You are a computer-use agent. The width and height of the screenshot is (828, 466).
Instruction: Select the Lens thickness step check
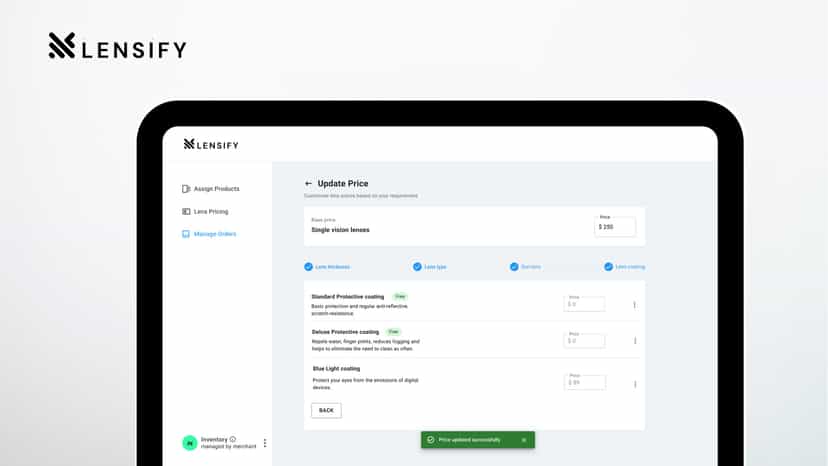(x=308, y=267)
